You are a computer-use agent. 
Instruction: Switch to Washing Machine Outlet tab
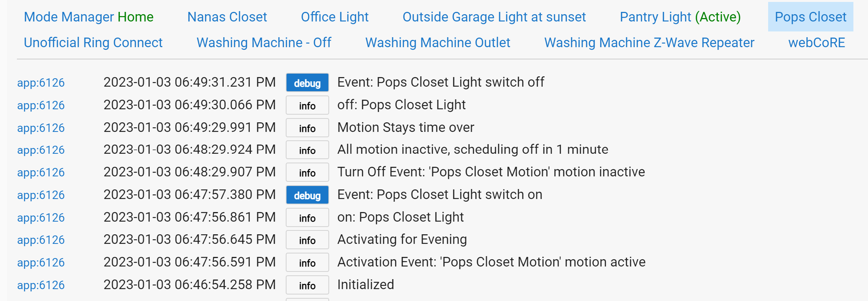(437, 43)
